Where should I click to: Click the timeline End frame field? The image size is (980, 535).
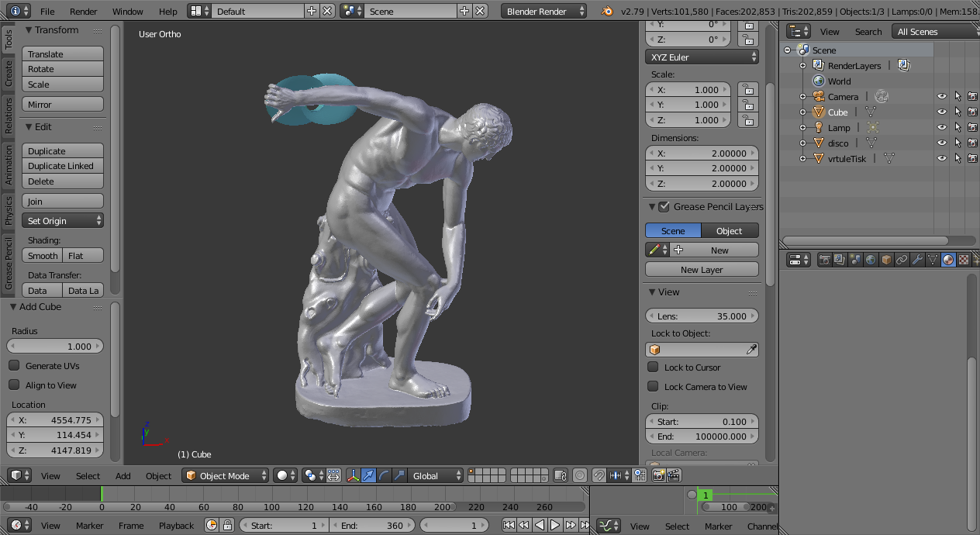372,525
